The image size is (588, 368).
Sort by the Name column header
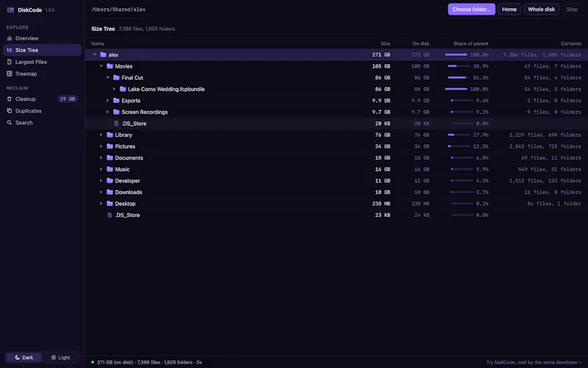[98, 43]
